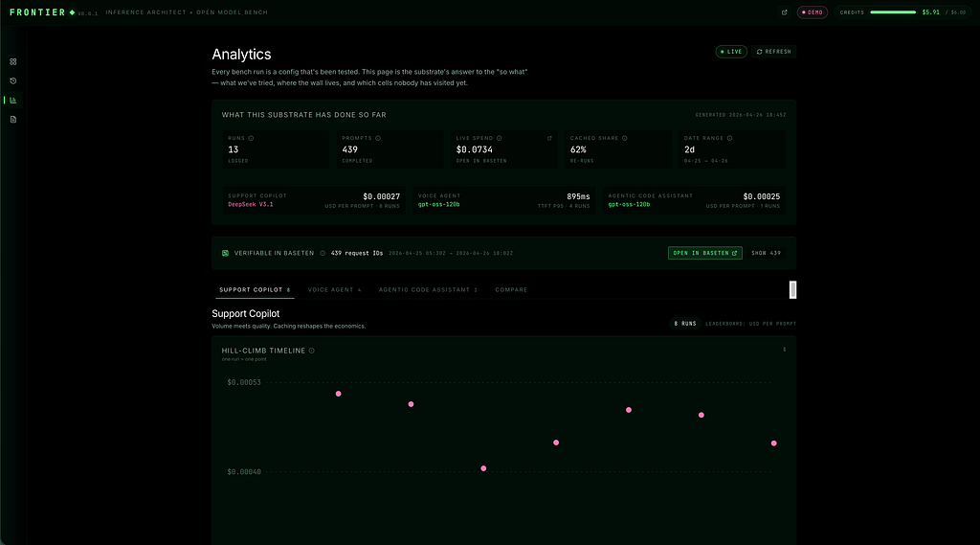The image size is (980, 545).
Task: Click the info icon next to CACHED SHARE
Action: pyautogui.click(x=625, y=138)
